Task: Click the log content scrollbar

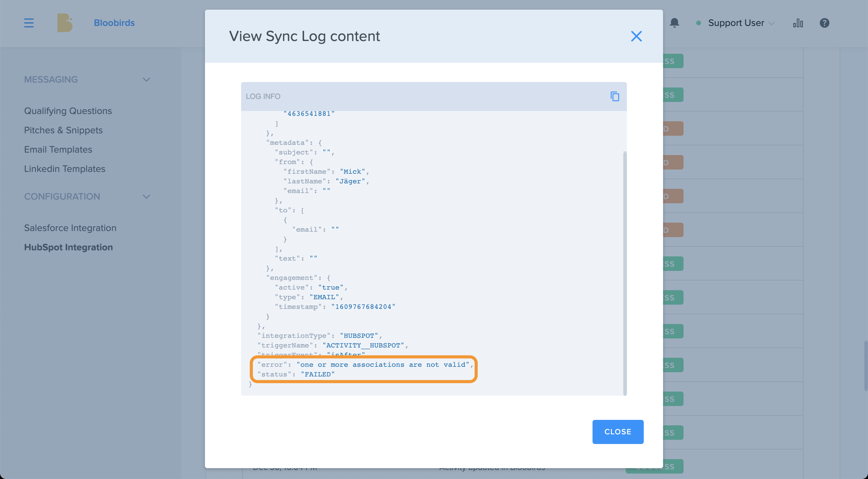Action: tap(625, 273)
